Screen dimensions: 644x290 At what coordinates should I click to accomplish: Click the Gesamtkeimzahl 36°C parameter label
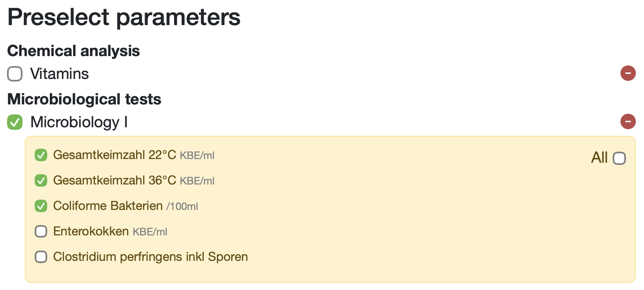[x=114, y=180]
